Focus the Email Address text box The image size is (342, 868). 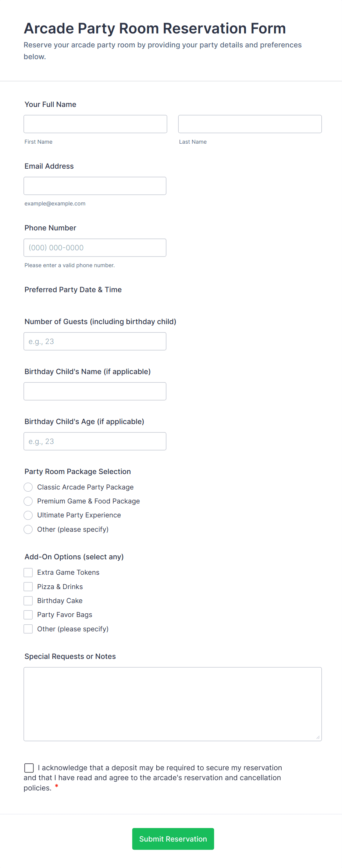[x=95, y=186]
